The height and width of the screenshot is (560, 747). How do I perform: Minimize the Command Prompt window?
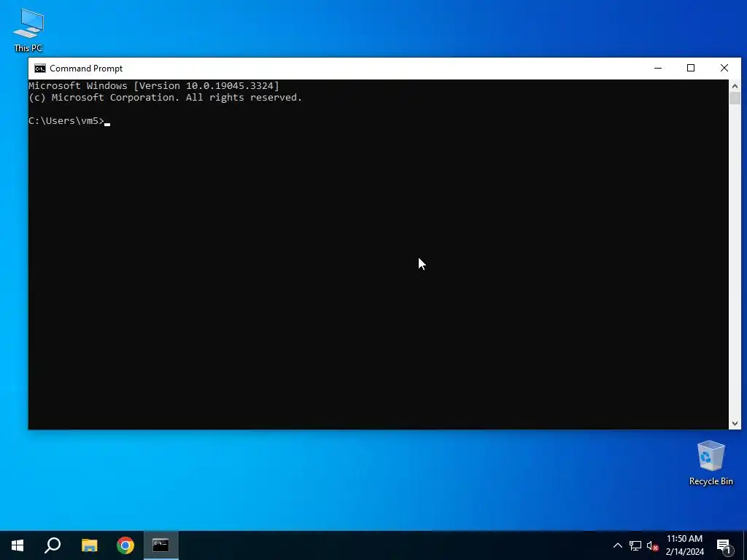(x=658, y=68)
